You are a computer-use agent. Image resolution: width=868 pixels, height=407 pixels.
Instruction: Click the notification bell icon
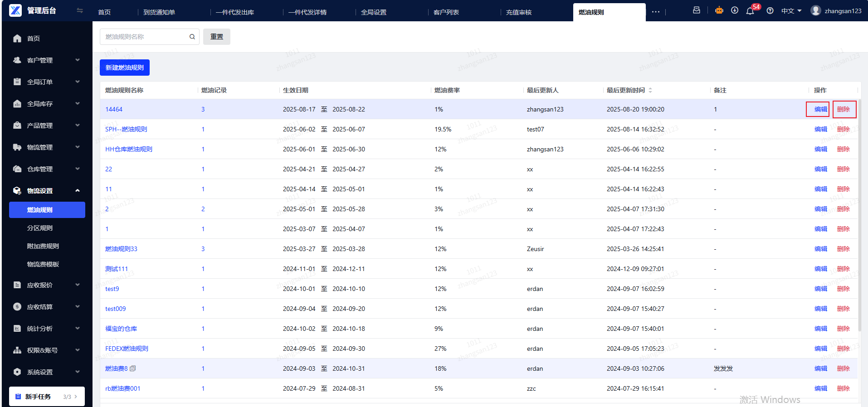click(750, 11)
